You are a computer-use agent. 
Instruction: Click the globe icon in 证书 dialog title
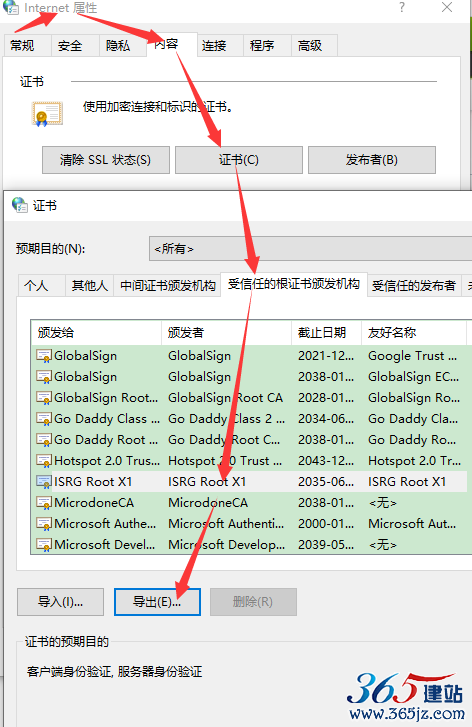click(19, 205)
